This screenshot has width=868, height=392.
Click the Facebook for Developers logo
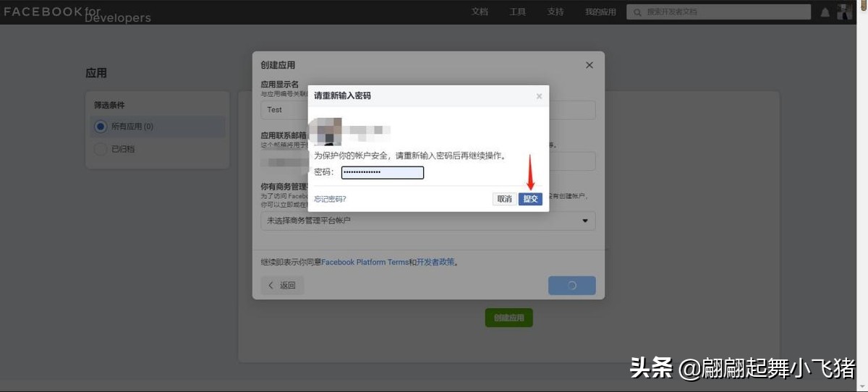click(x=77, y=14)
